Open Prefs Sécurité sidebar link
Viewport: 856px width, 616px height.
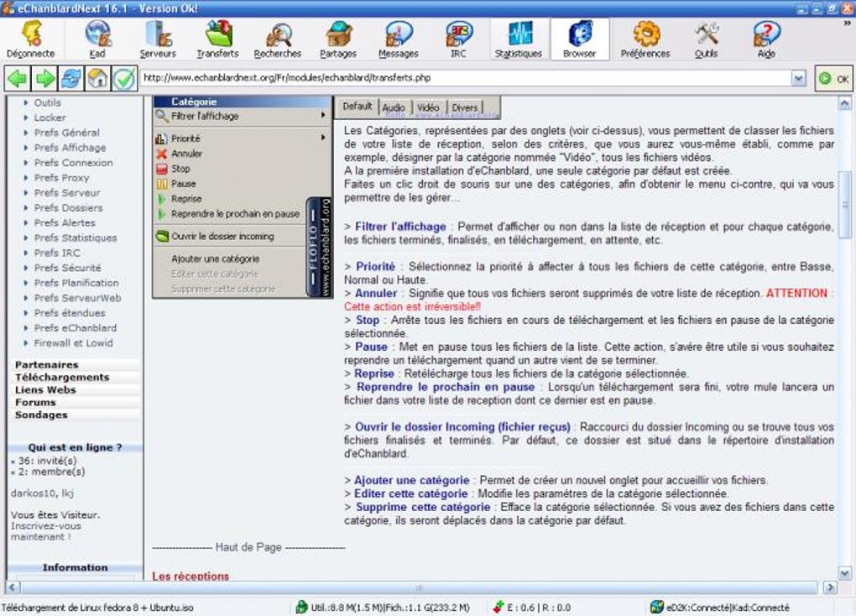[x=67, y=268]
